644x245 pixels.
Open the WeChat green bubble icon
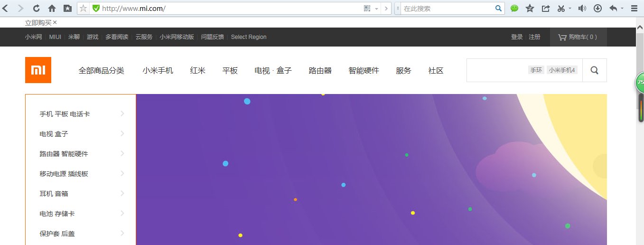tap(514, 8)
